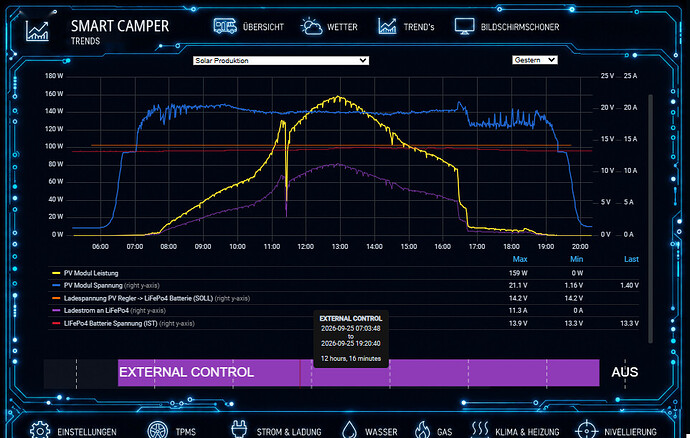Image resolution: width=690 pixels, height=438 pixels.
Task: Open WASSER label in bottom bar
Action: coord(381,432)
